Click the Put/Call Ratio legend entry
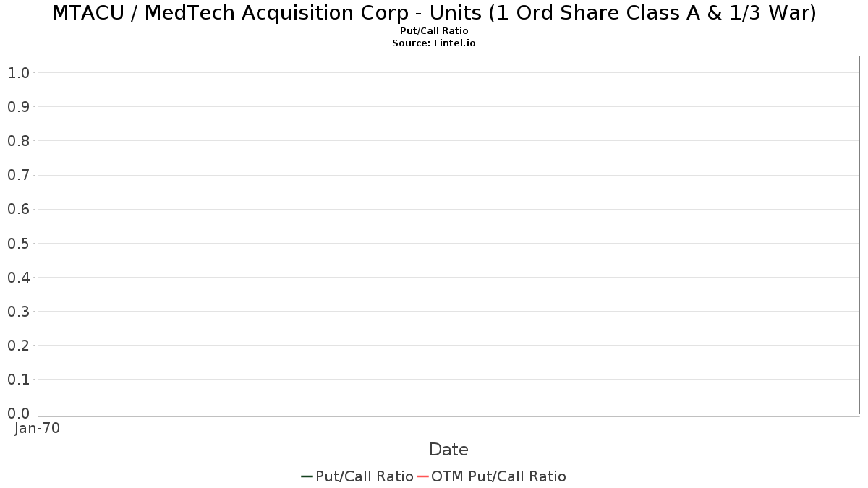Screen dimensions: 868x488 (357, 476)
